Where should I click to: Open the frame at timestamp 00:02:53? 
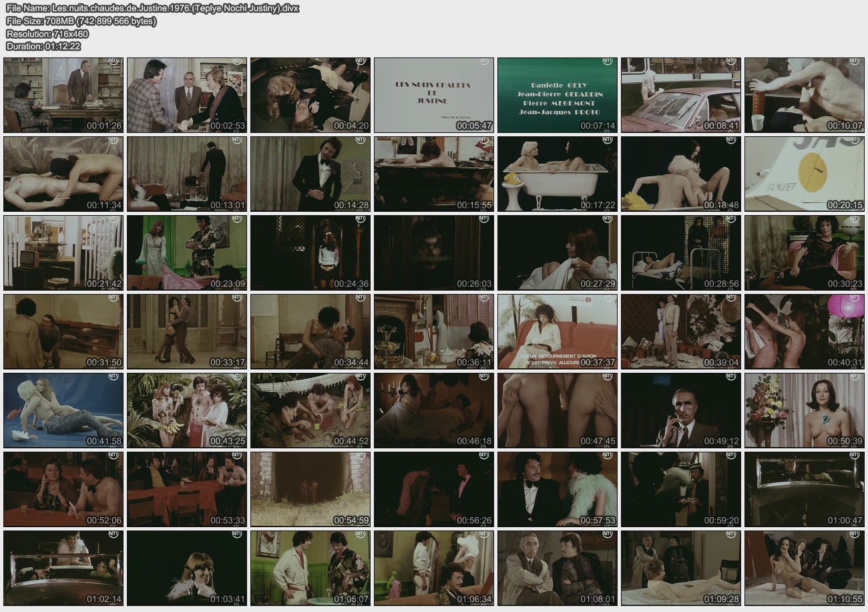(187, 95)
